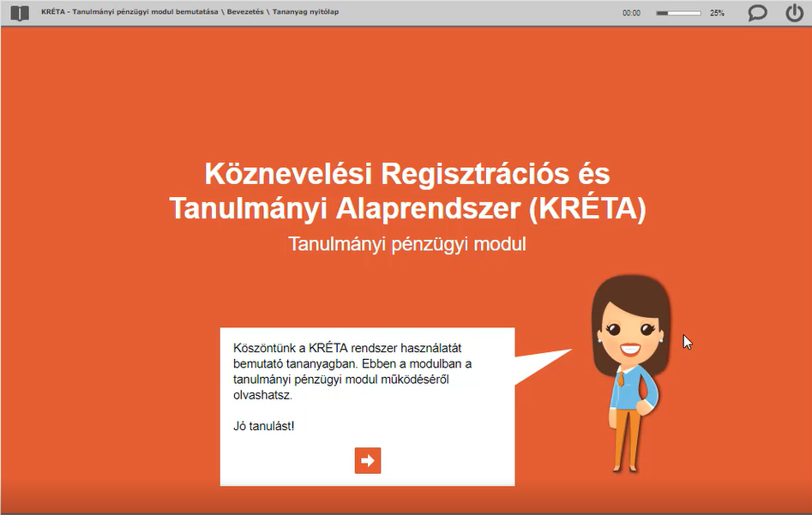Click the cartoon woman guide character
812x515 pixels.
click(631, 374)
